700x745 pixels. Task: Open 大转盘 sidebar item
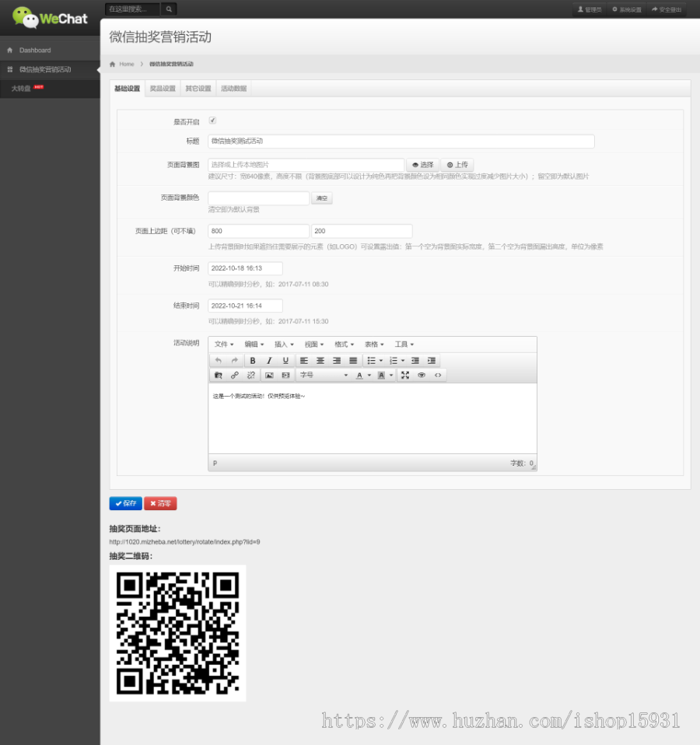point(50,89)
